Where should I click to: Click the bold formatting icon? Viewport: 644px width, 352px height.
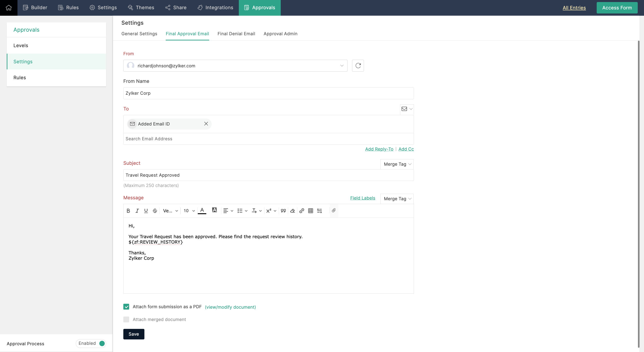tap(128, 211)
